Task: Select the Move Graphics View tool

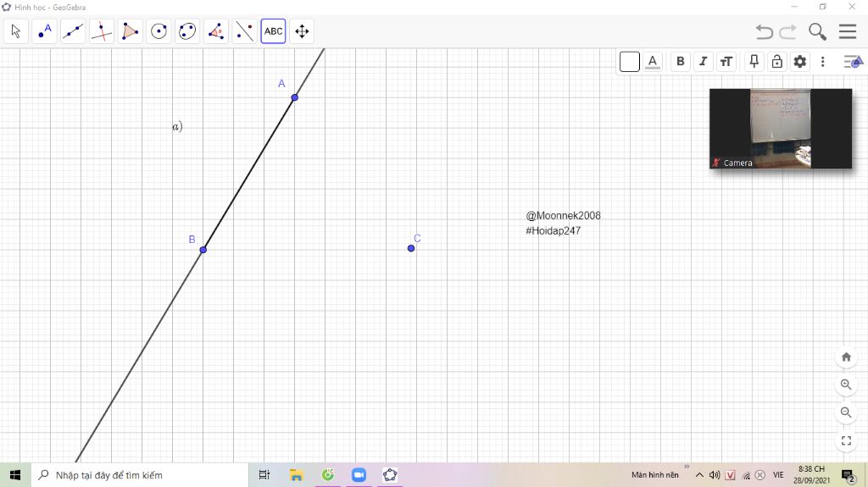Action: pos(302,31)
